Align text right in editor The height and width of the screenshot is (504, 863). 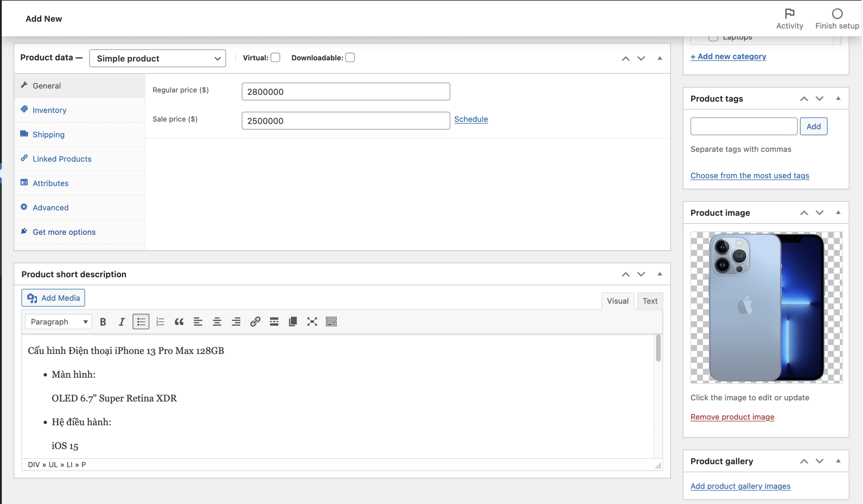(x=236, y=322)
